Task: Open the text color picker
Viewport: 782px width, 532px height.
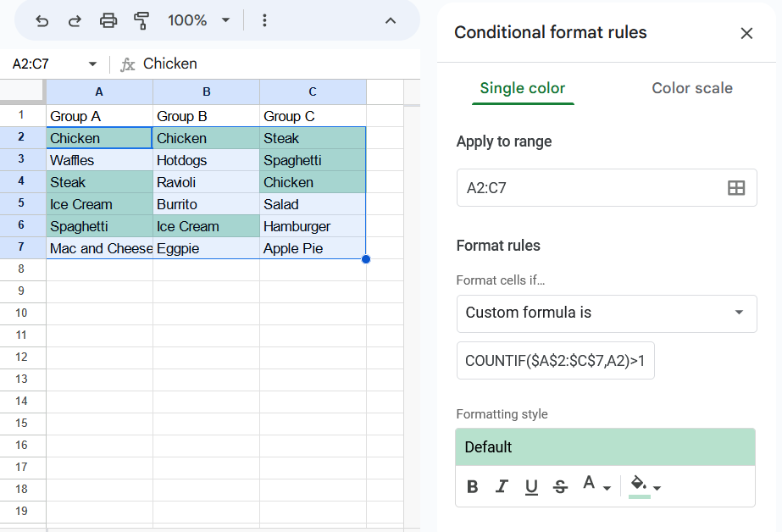Action: pyautogui.click(x=596, y=486)
